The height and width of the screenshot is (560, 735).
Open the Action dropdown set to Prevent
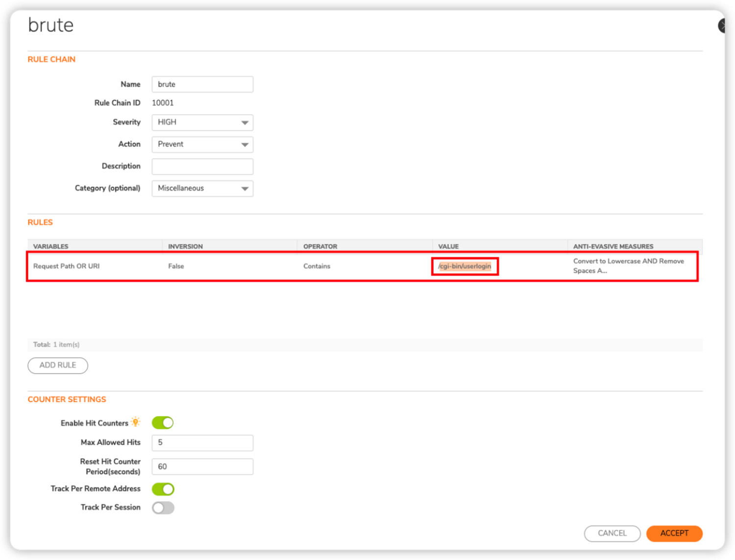point(202,145)
